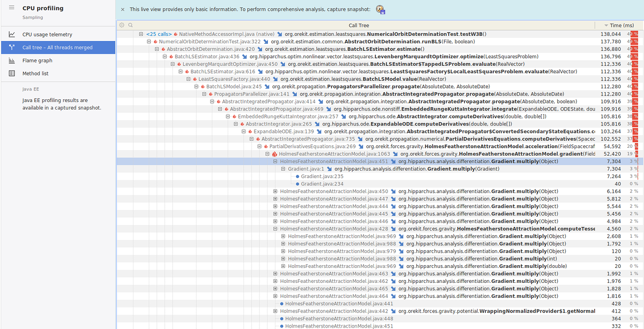644x329 pixels.
Task: Collapse the BatchLSModel.java:245 node
Action: (196, 86)
